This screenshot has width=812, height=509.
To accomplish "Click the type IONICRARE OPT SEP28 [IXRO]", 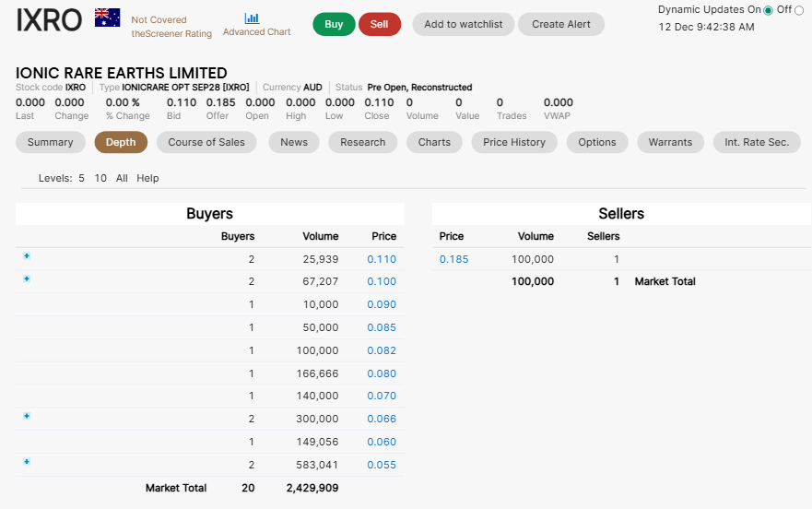I will tap(185, 87).
